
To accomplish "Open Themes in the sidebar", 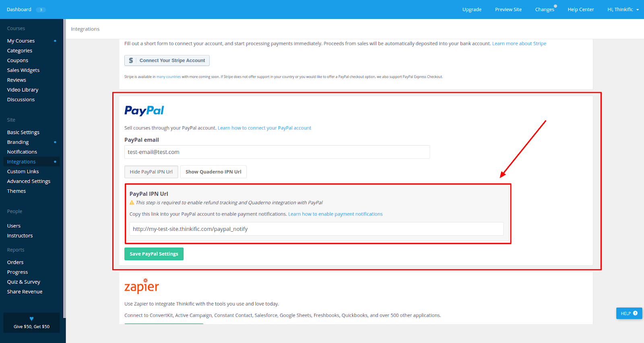I will point(17,191).
